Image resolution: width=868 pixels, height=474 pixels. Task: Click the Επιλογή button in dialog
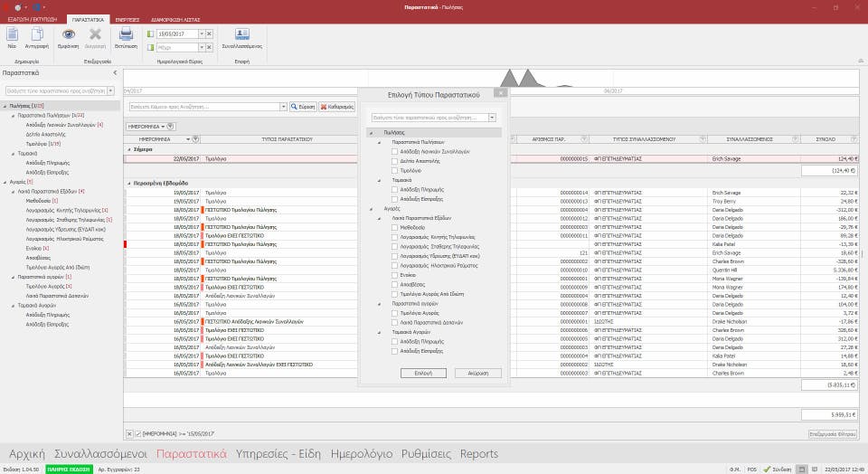click(423, 374)
